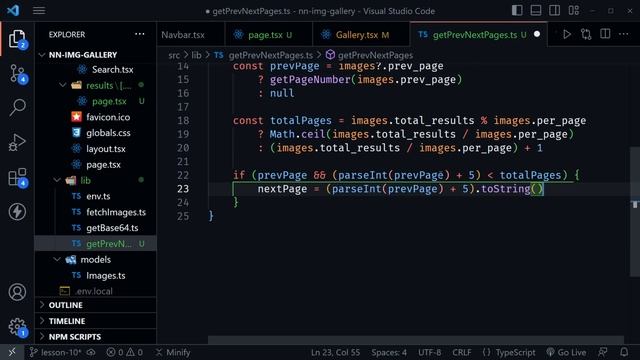The width and height of the screenshot is (640, 360).
Task: Open the hamburger application menu
Action: pos(39,11)
